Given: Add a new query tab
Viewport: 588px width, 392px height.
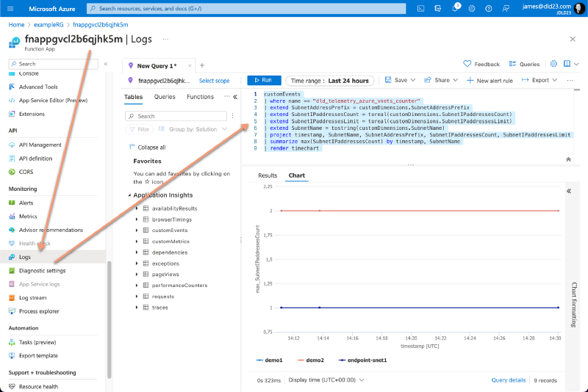Looking at the screenshot, I should point(202,65).
